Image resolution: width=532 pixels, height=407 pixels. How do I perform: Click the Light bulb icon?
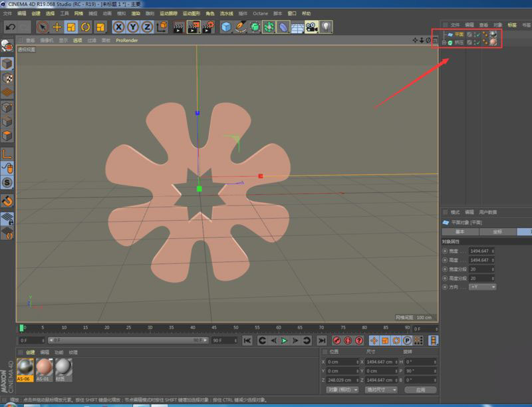[326, 27]
